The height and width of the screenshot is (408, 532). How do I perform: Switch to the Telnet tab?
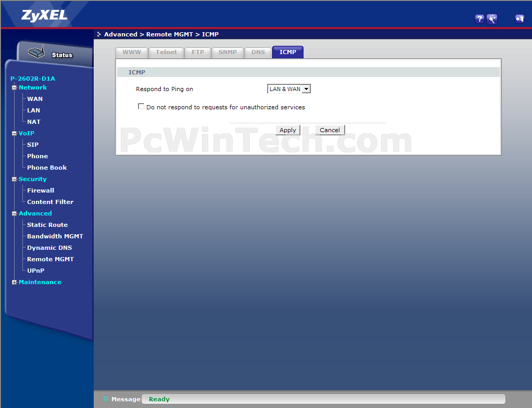pyautogui.click(x=166, y=52)
